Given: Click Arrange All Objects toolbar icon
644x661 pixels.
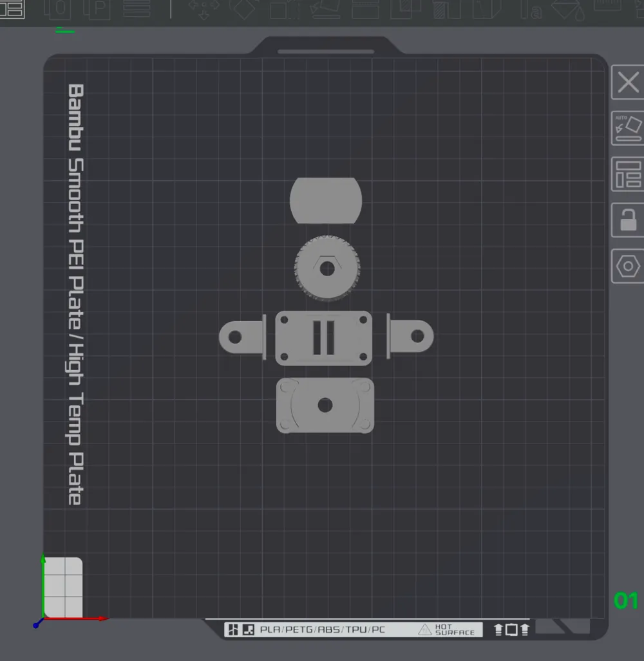Looking at the screenshot, I should (x=11, y=9).
